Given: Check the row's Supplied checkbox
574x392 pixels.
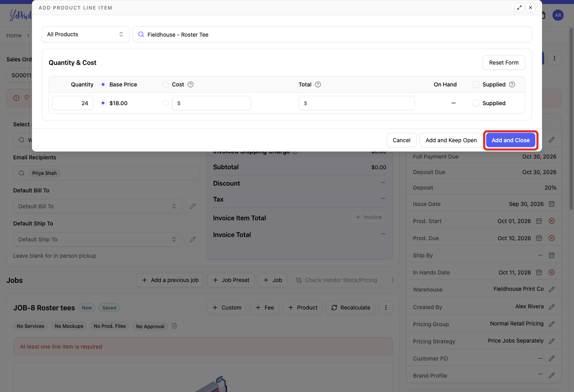Looking at the screenshot, I should click(476, 103).
